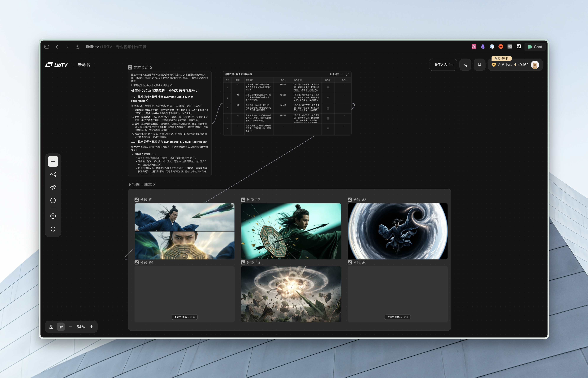Screen dimensions: 588x378
Task: Click the LibTV Skills button
Action: 443,65
